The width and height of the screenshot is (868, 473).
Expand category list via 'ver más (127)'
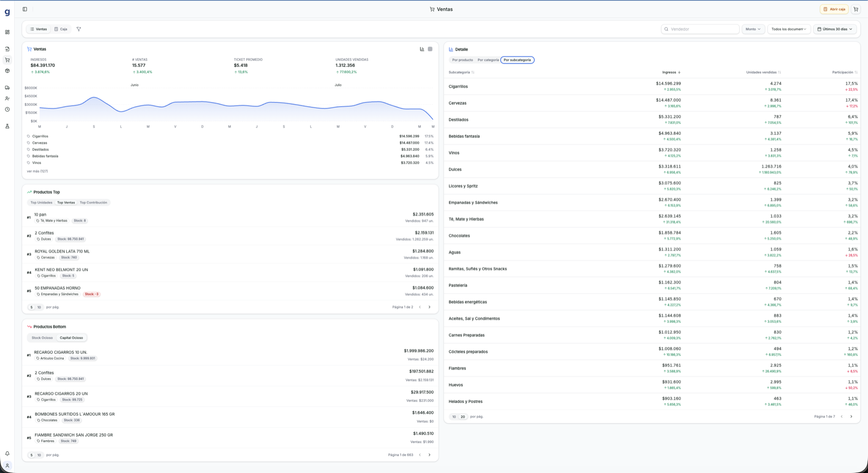coord(37,171)
